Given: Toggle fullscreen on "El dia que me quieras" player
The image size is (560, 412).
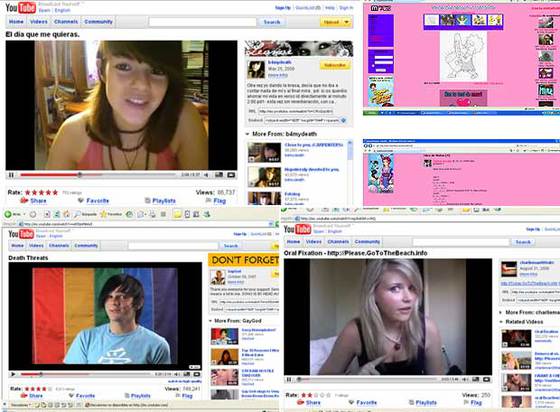Looking at the screenshot, I should 231,175.
